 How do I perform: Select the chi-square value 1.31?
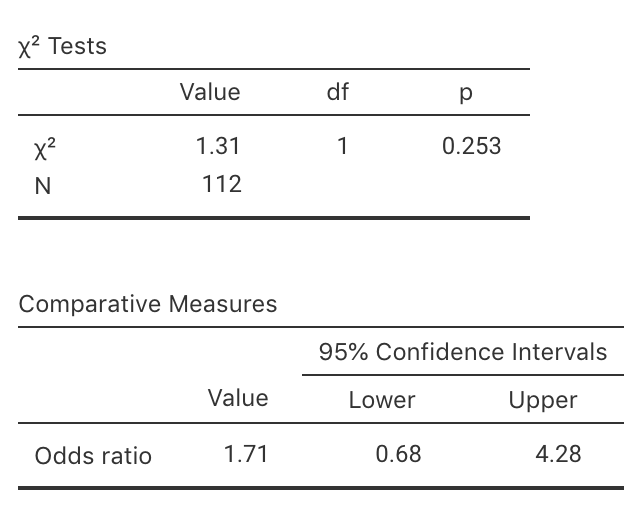point(217,146)
